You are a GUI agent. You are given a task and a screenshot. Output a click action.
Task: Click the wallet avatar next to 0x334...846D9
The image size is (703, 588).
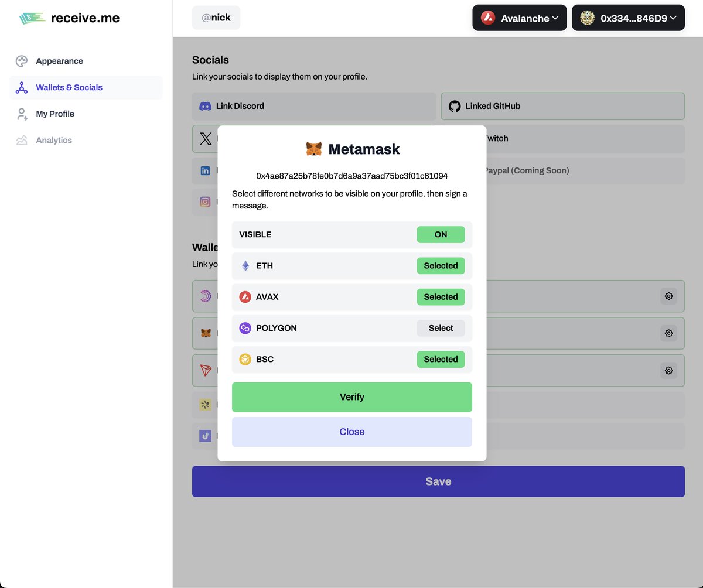point(587,18)
